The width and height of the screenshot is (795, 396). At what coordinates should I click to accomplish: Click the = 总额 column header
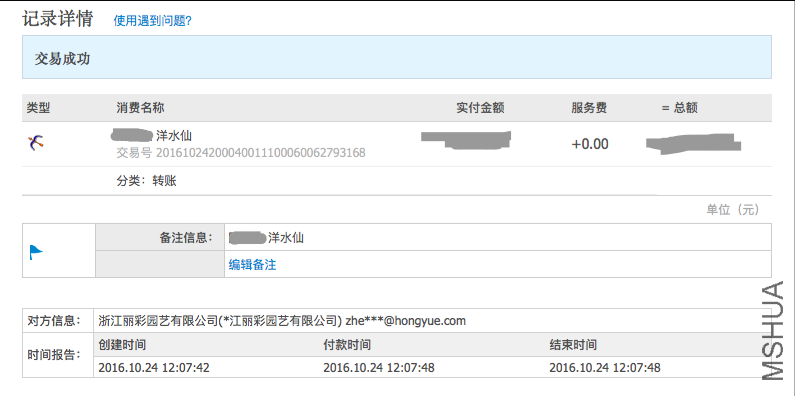[x=680, y=107]
